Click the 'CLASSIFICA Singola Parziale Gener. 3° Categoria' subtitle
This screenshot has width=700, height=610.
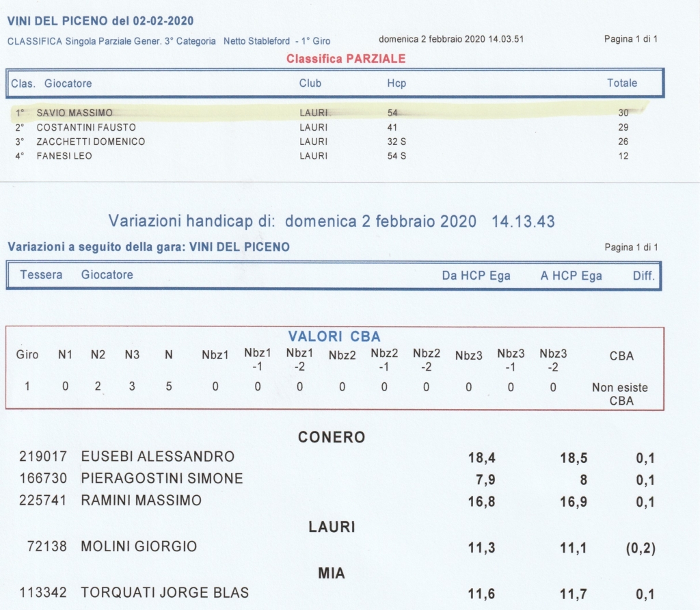(111, 41)
